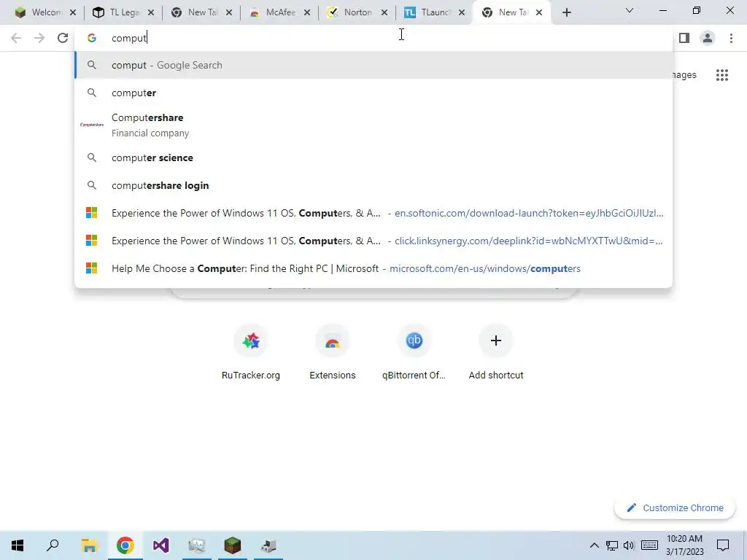
Task: Open the volume tray icon
Action: (x=629, y=545)
